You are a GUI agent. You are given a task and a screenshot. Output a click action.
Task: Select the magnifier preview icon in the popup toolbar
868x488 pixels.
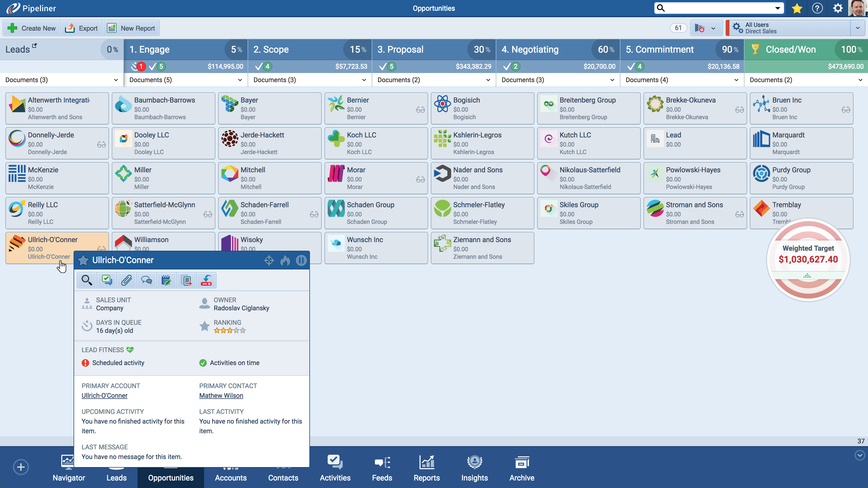(86, 280)
